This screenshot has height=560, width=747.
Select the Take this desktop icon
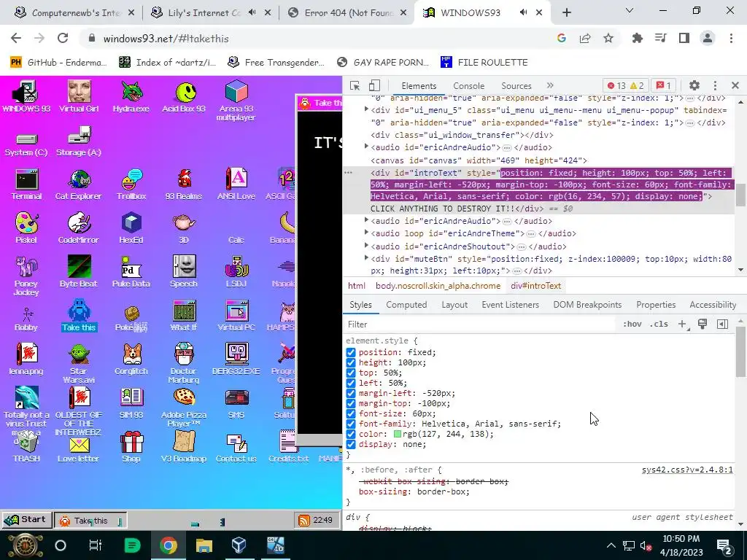[x=79, y=315]
